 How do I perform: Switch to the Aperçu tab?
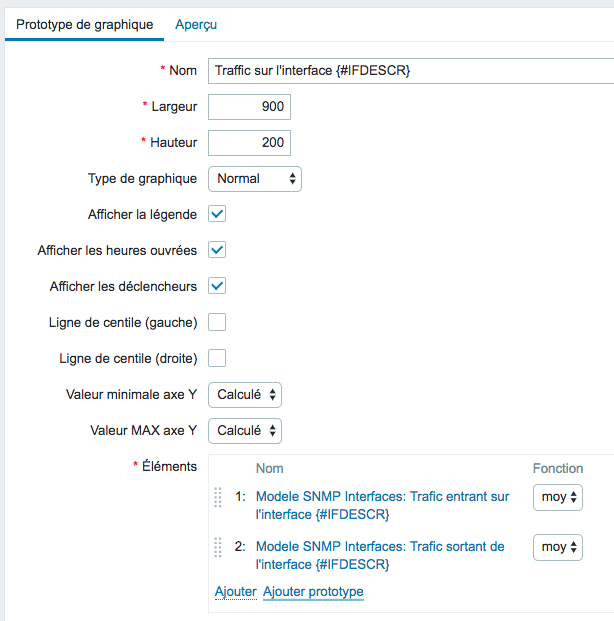click(196, 25)
